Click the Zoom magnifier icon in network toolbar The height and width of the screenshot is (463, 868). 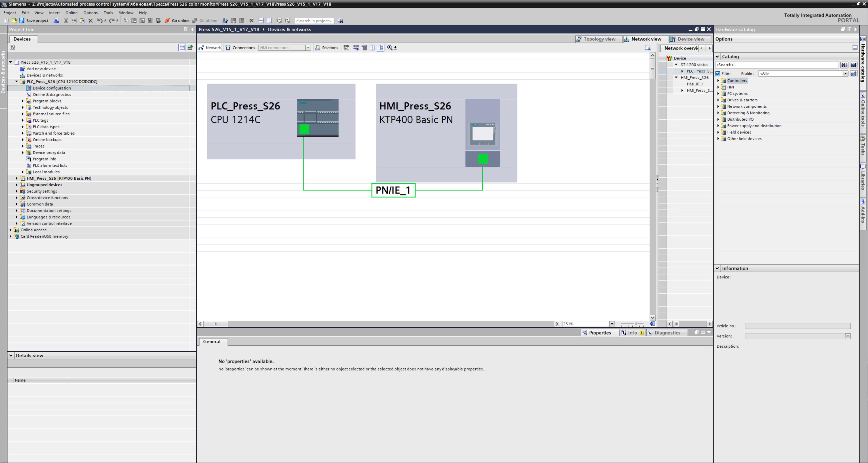tap(390, 48)
